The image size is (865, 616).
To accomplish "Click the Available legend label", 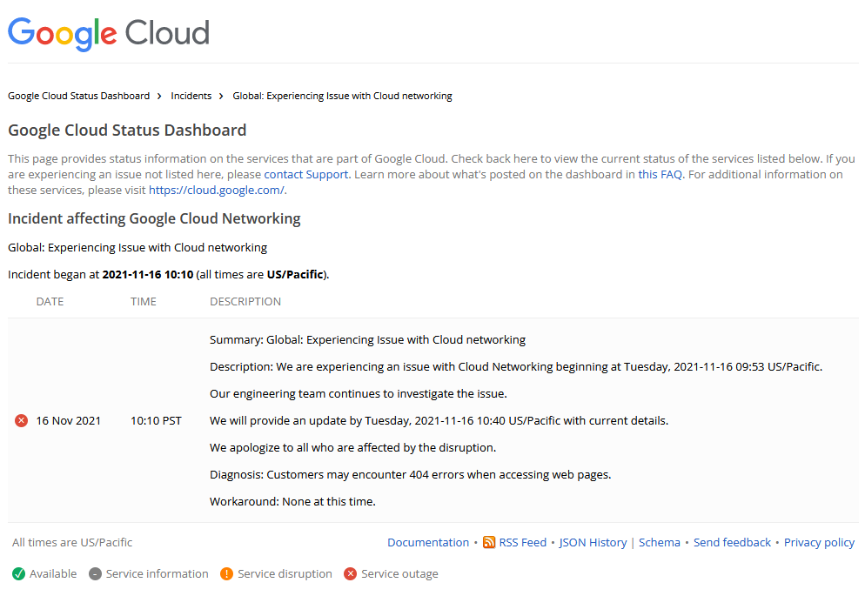I will click(x=53, y=574).
